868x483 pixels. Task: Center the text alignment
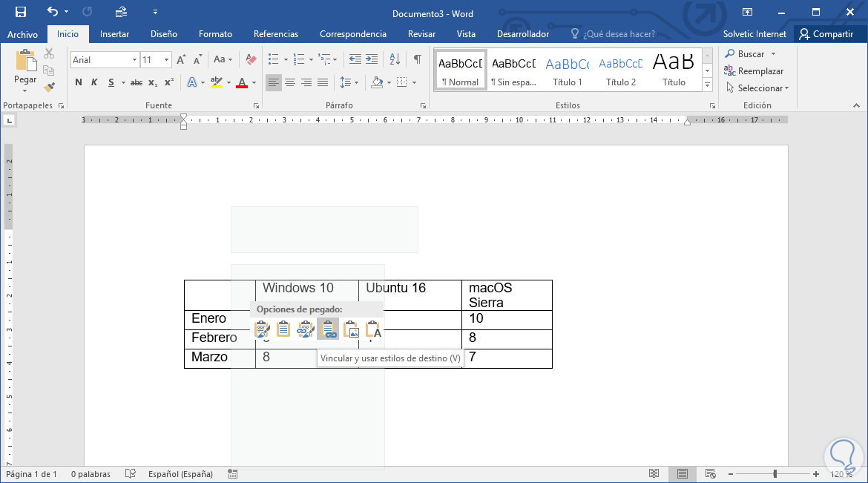(290, 82)
